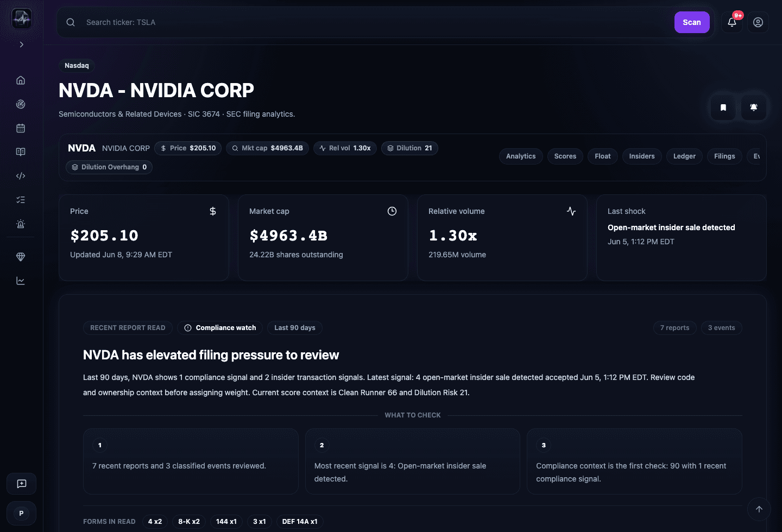Image resolution: width=782 pixels, height=532 pixels.
Task: Open the line chart icon in the sidebar
Action: (x=21, y=281)
